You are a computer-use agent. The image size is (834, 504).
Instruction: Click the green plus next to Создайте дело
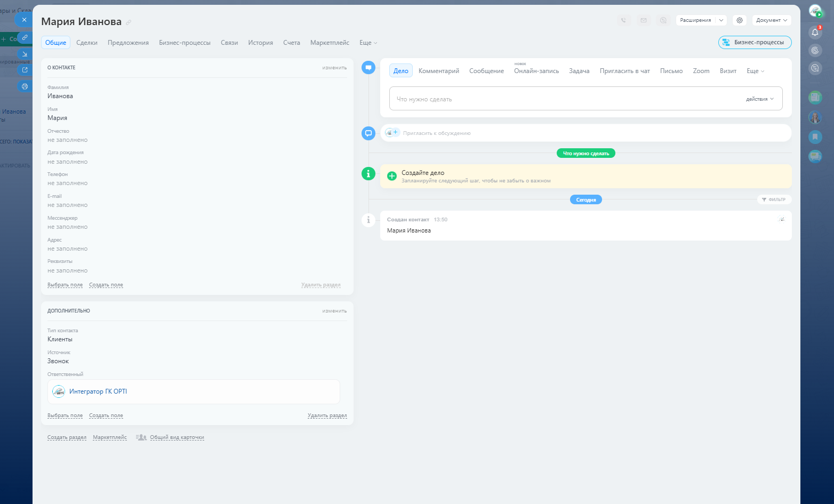[x=392, y=176]
